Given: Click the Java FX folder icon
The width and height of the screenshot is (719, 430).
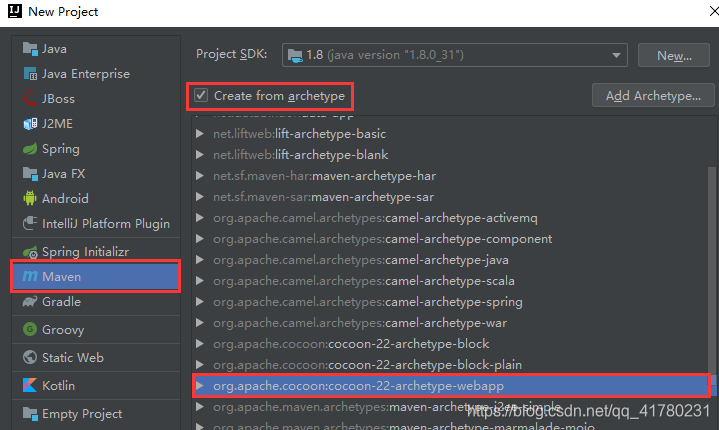Looking at the screenshot, I should tap(30, 174).
